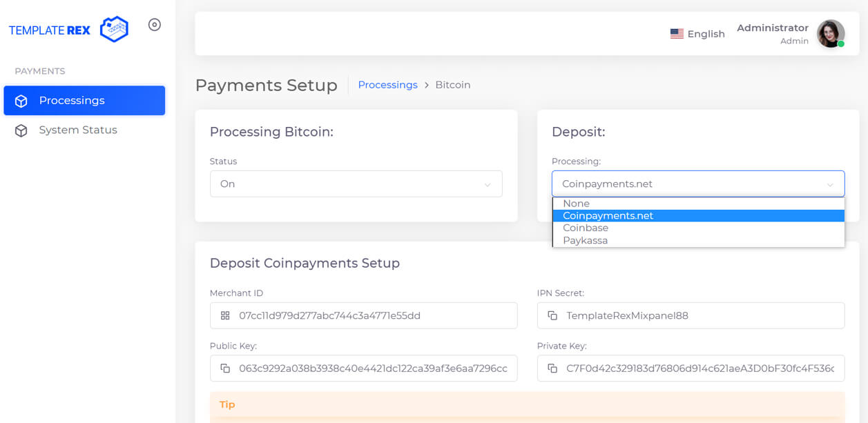868x423 pixels.
Task: Switch language via English selector
Action: point(697,34)
